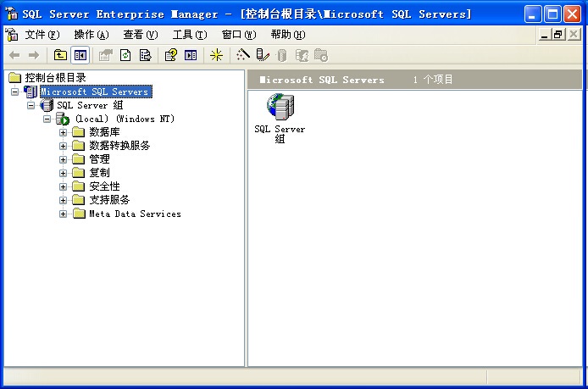Collapse the Microsoft SQL Servers node
The image size is (588, 389).
pos(14,92)
